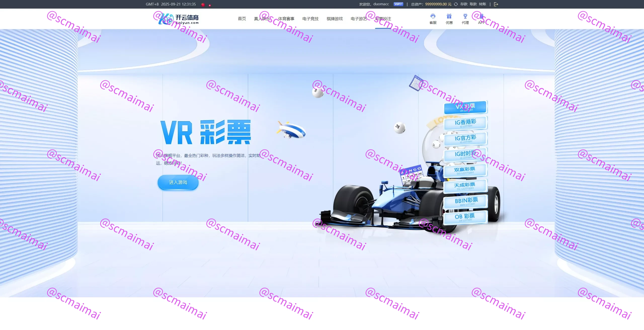
Task: Click the balance 99999999.00 元
Action: [438, 4]
